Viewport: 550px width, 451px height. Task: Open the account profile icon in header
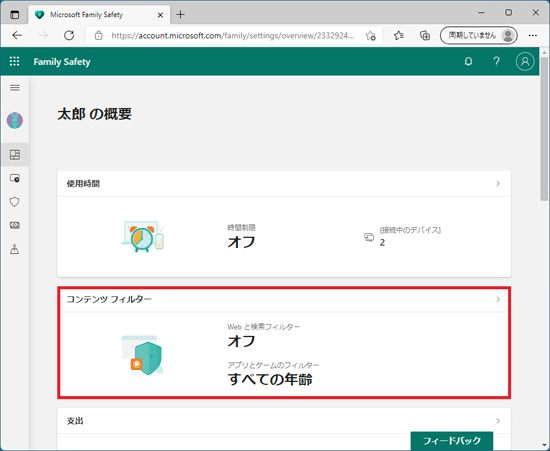[525, 62]
